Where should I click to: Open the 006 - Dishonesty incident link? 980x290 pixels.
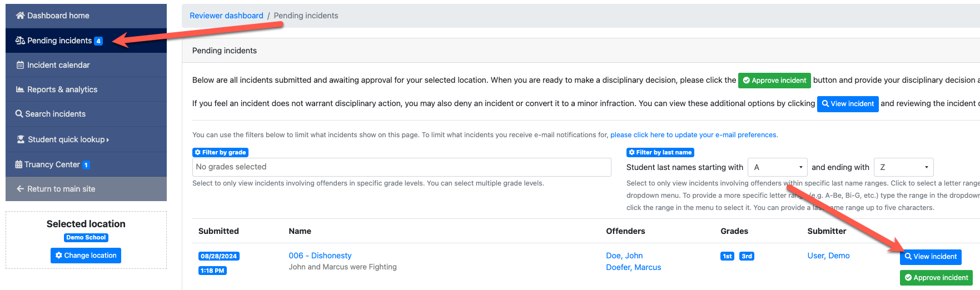320,256
